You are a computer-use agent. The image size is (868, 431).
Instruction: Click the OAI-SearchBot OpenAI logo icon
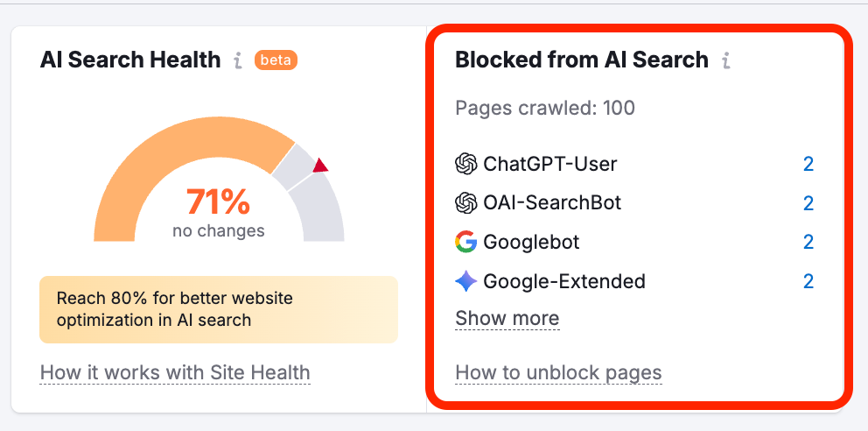(x=466, y=203)
